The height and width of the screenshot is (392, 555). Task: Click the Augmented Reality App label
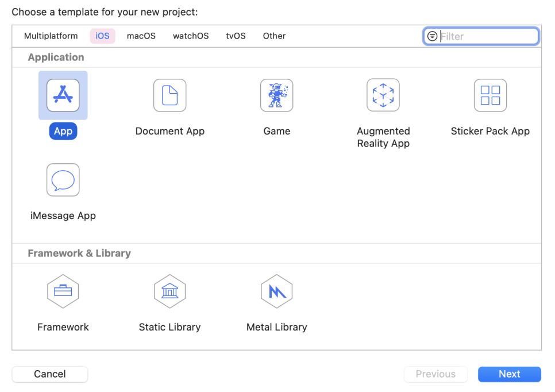point(383,137)
